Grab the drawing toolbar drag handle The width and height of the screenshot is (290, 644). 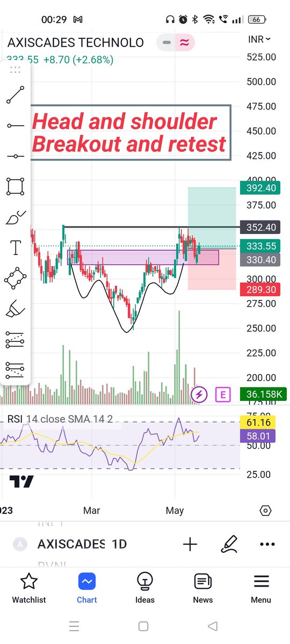(15, 69)
